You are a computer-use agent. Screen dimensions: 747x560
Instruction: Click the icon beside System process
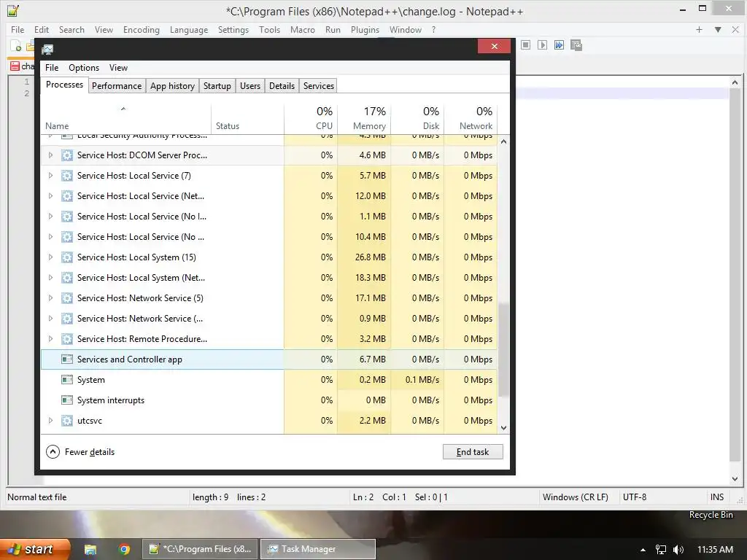(67, 379)
